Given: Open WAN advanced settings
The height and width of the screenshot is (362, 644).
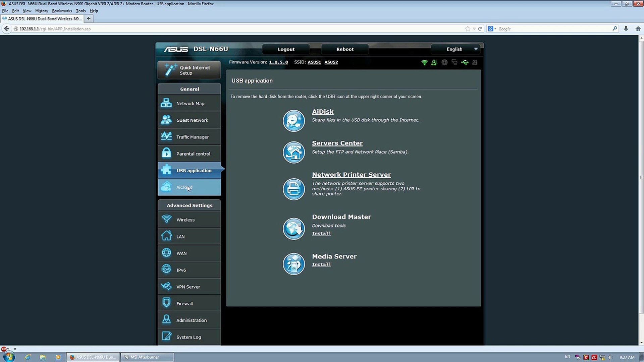Looking at the screenshot, I should (x=189, y=253).
